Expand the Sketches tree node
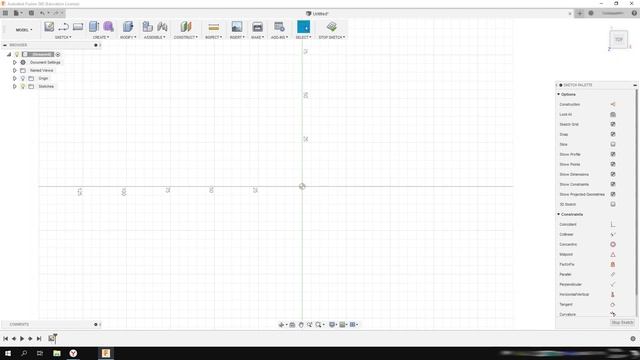 click(x=15, y=87)
